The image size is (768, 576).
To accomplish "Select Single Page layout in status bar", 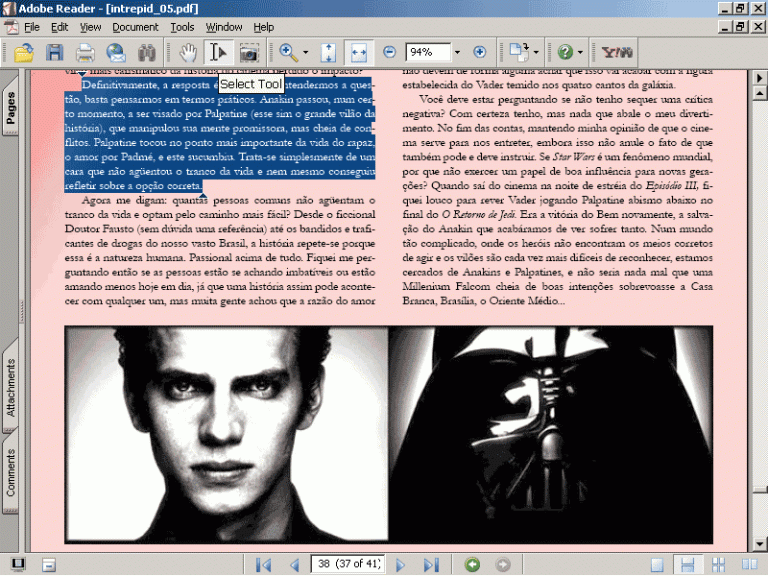I will [657, 565].
